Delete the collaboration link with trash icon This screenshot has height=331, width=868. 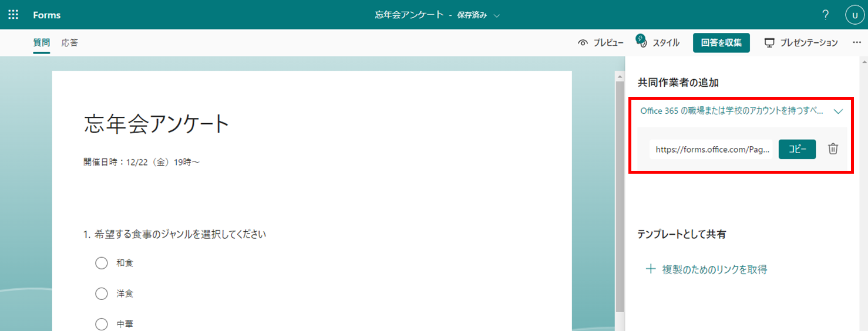point(833,149)
